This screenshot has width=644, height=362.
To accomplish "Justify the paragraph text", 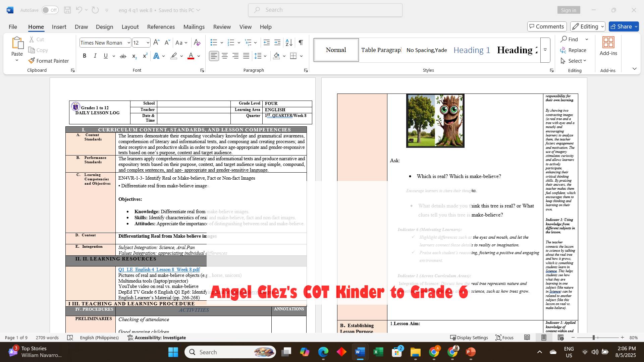I will (246, 56).
